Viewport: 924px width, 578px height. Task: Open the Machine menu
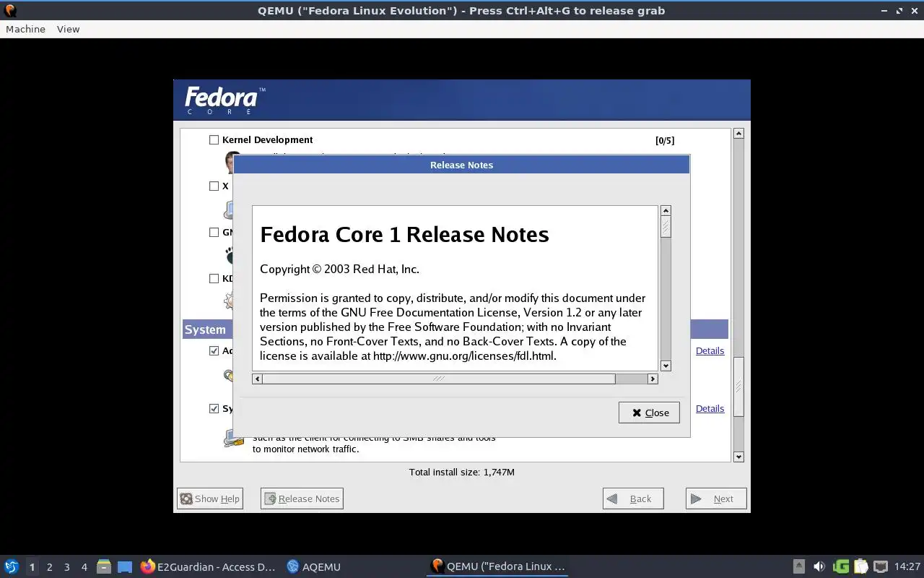pos(25,29)
